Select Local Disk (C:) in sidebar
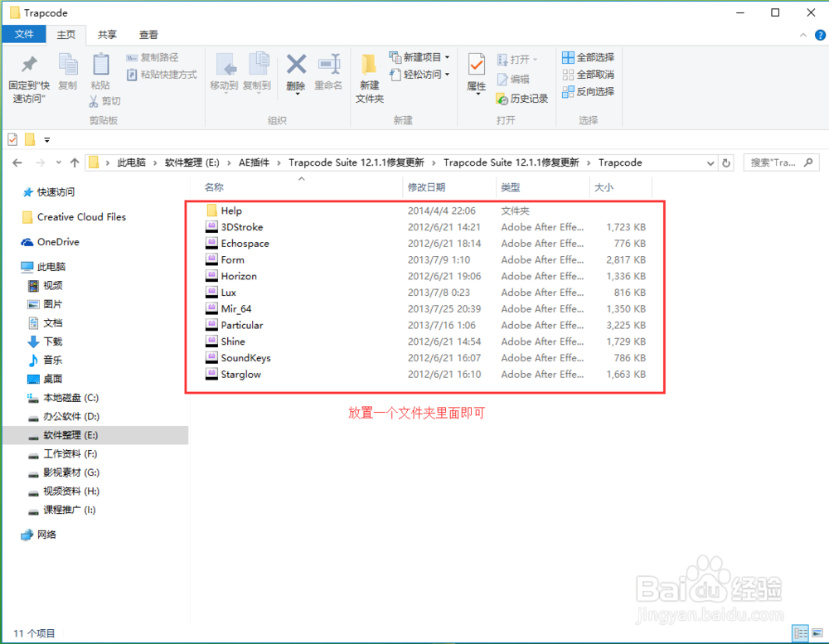The image size is (829, 644). pos(62,398)
